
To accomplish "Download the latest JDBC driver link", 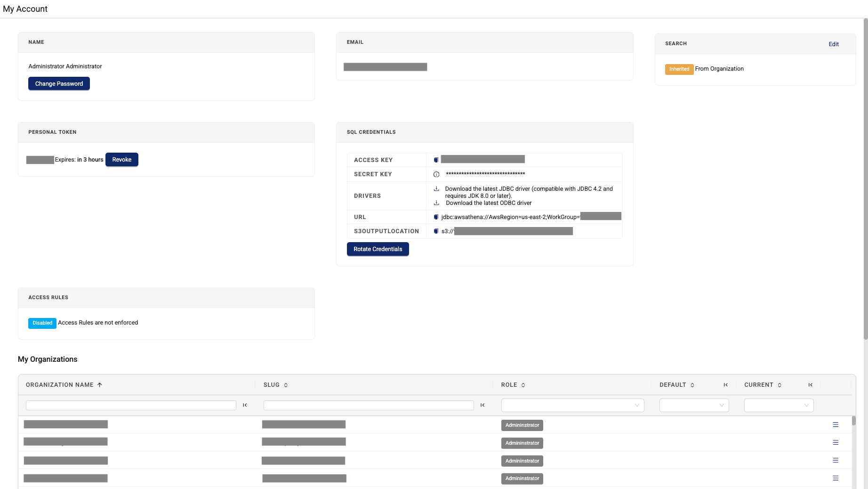I will (x=529, y=192).
